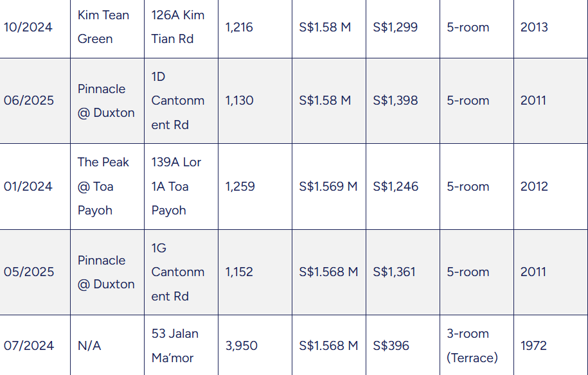The image size is (588, 375).
Task: Select the S$1.569 M price cell
Action: (x=328, y=187)
